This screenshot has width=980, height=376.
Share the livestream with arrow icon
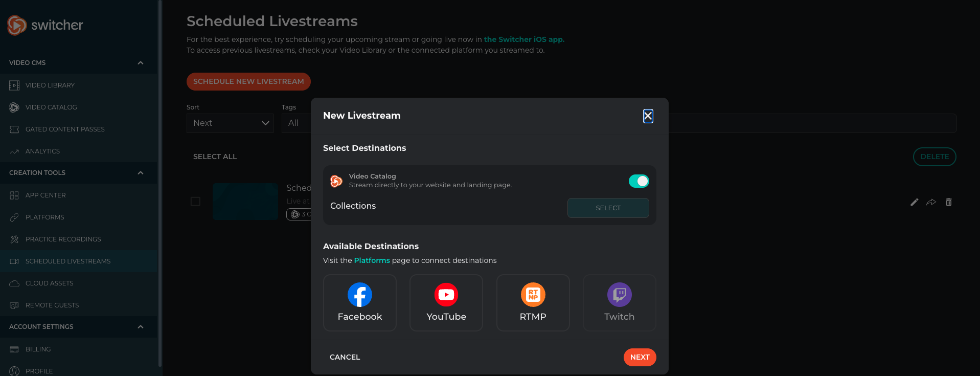(931, 202)
